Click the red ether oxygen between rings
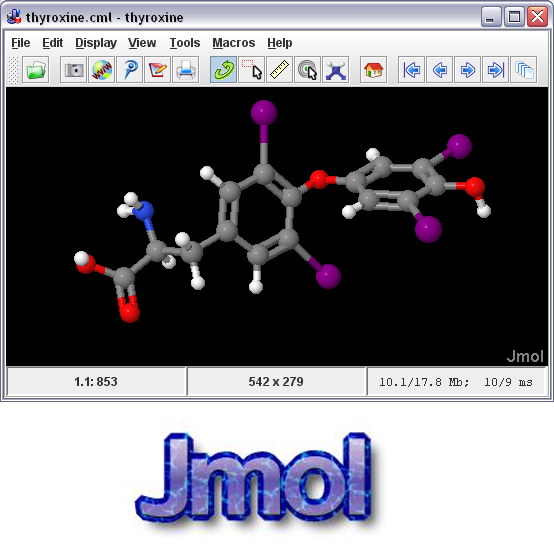554x554 pixels. [319, 179]
